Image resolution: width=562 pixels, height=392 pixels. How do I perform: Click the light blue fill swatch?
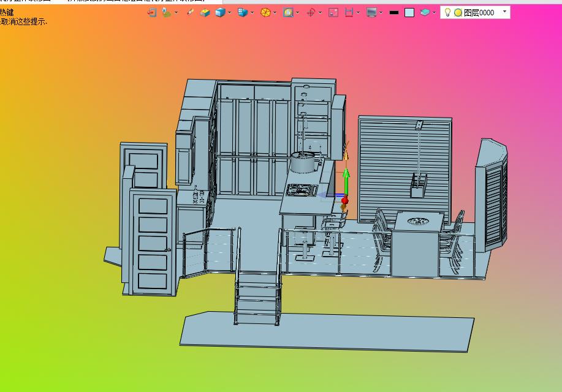point(409,12)
